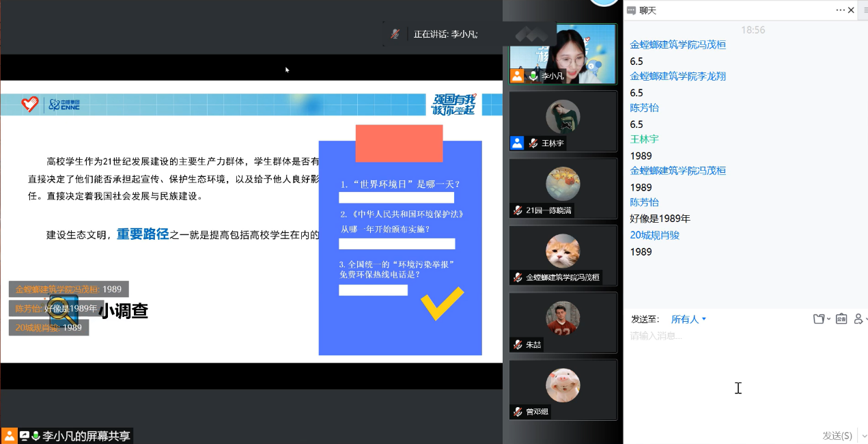Open the chat permissions person icon
868x444 pixels.
(x=859, y=319)
